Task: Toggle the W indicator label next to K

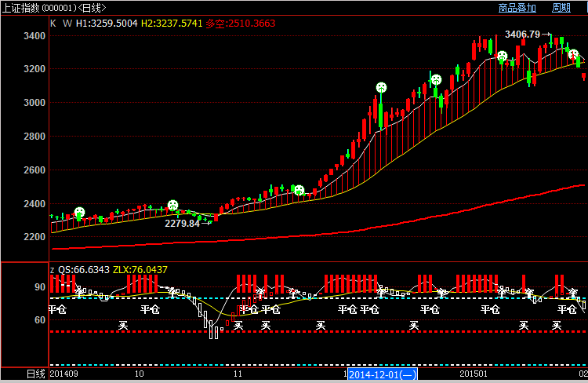Action: coord(67,24)
